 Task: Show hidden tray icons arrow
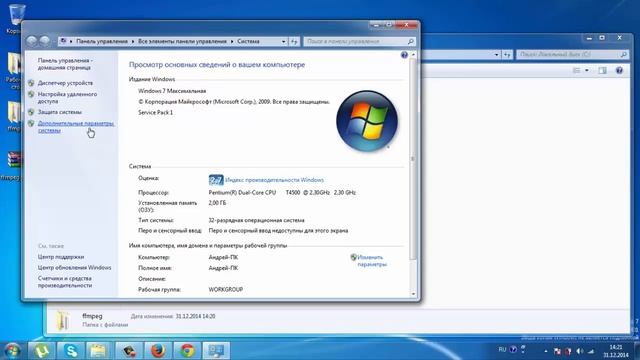click(546, 351)
